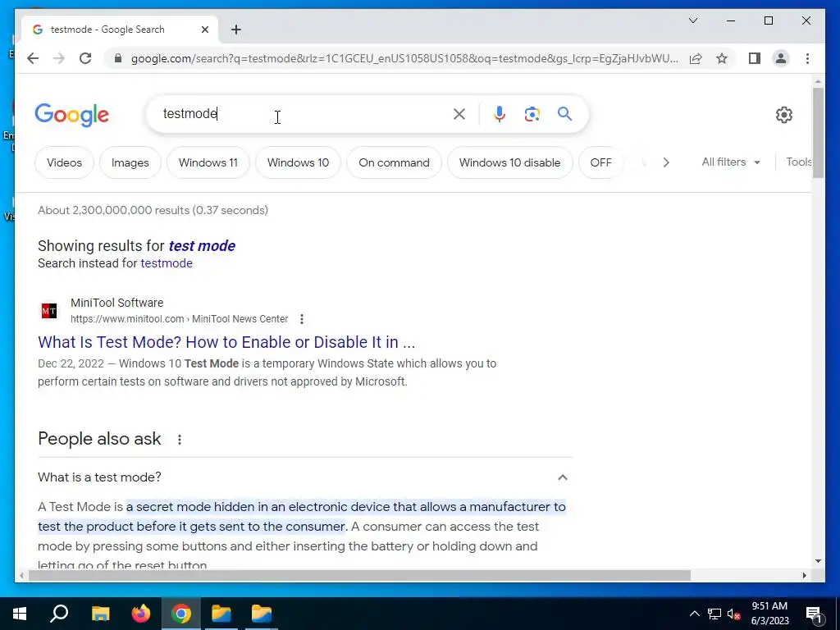The width and height of the screenshot is (840, 630).
Task: Open the Tools button
Action: coord(798,162)
